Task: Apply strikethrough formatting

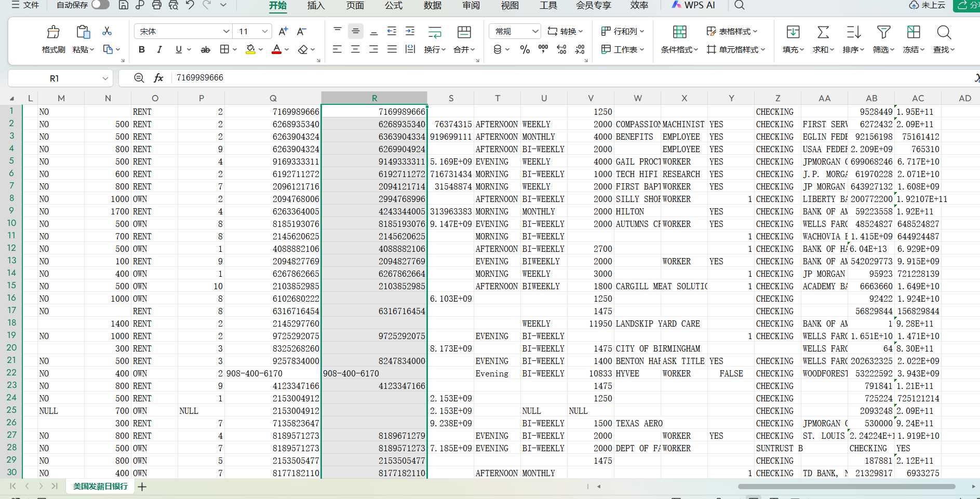Action: pyautogui.click(x=206, y=49)
